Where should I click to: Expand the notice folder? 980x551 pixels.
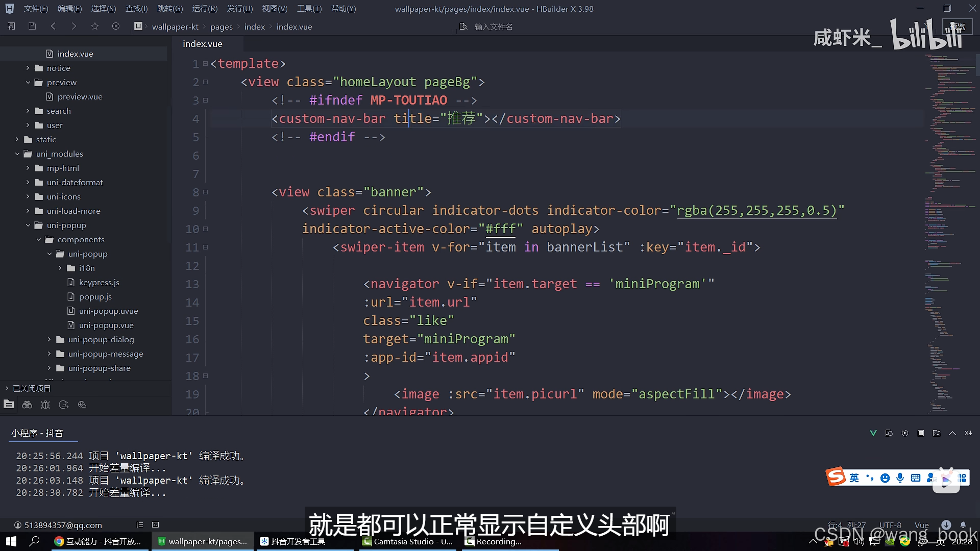(28, 68)
